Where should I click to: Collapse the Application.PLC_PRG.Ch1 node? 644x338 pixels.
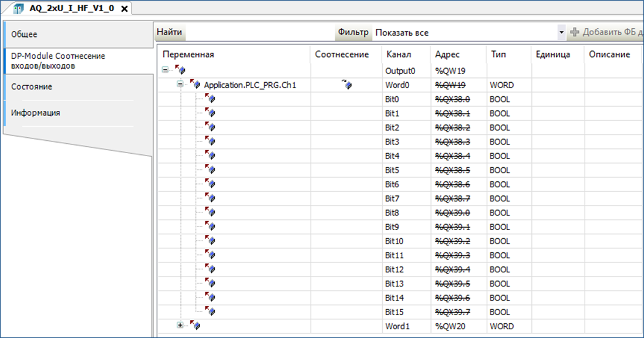(x=181, y=85)
